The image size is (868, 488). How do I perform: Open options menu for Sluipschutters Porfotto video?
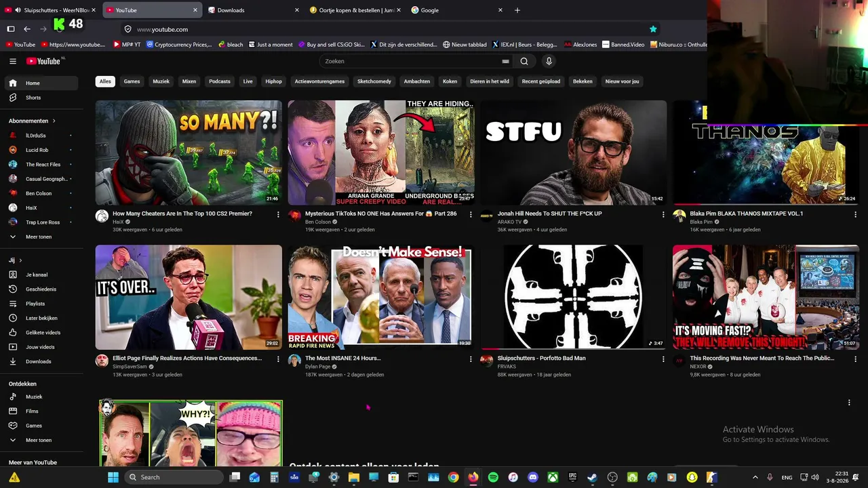[663, 359]
